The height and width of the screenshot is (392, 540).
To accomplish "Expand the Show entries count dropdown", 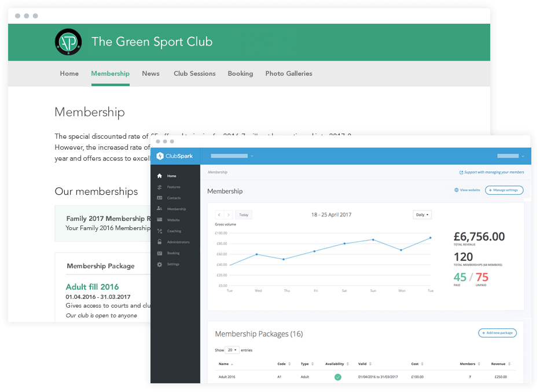I will click(233, 350).
